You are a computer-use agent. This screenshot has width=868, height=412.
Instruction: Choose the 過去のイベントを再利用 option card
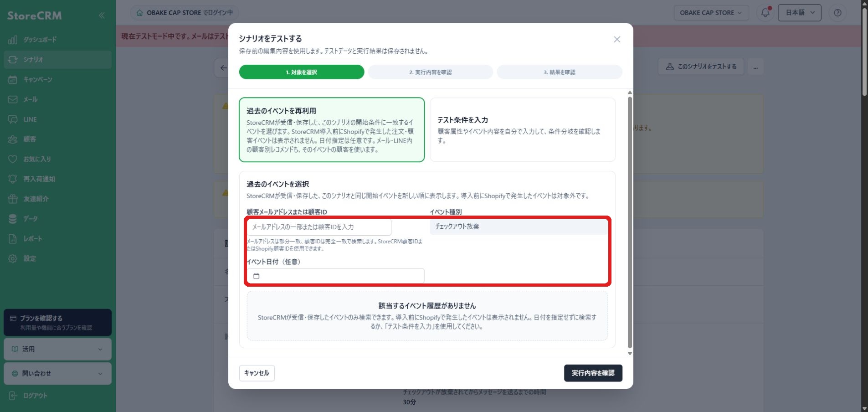click(332, 130)
